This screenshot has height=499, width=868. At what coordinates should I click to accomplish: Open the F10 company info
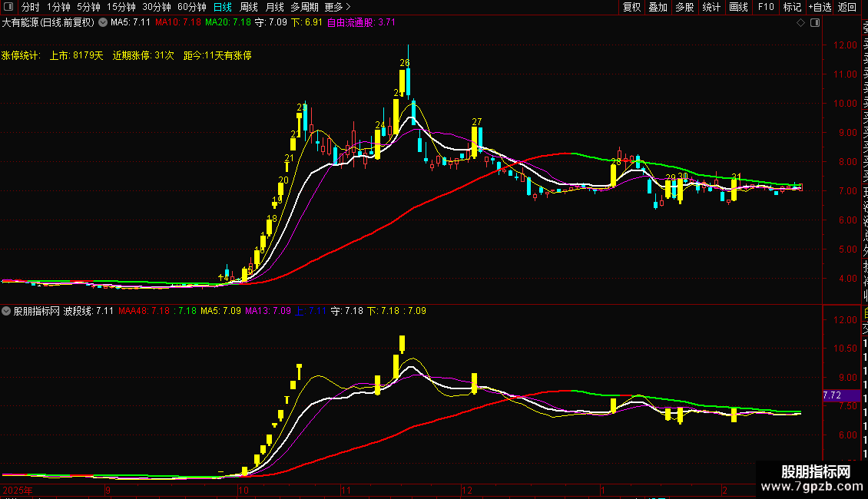tap(766, 7)
